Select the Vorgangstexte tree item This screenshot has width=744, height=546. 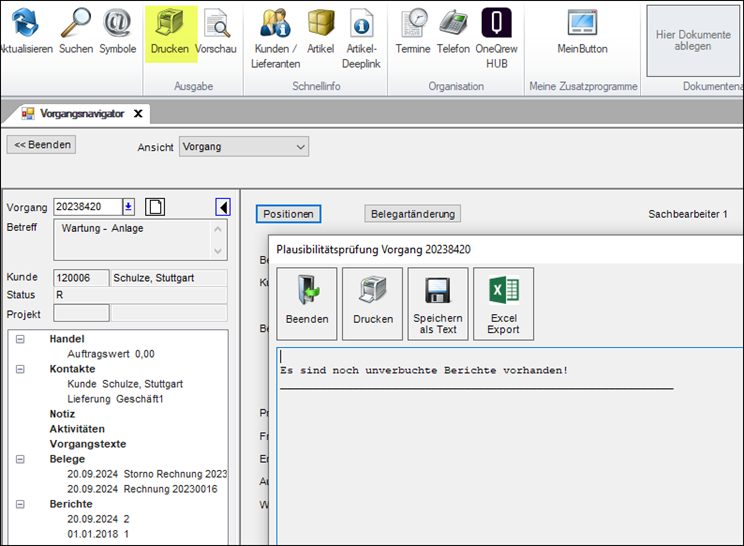coord(88,444)
